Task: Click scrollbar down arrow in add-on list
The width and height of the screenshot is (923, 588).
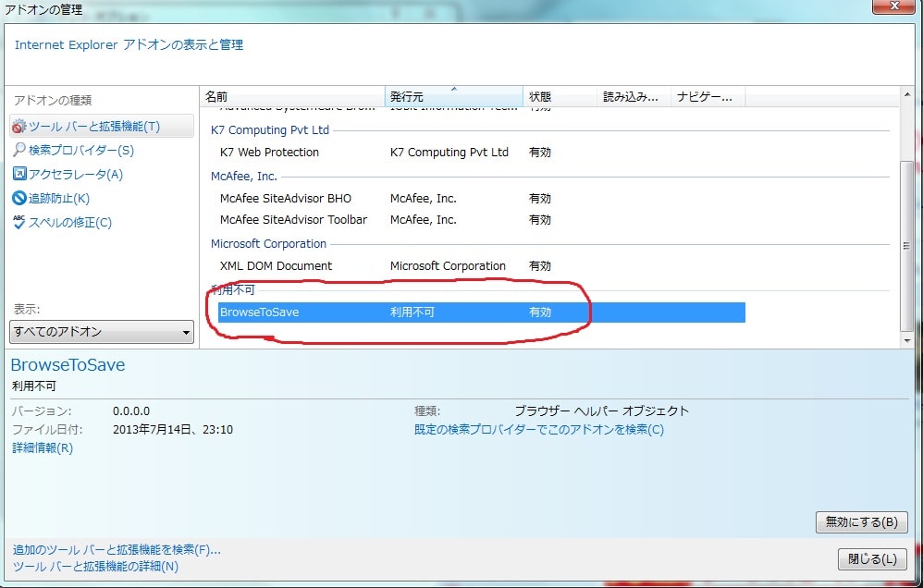Action: (x=907, y=341)
